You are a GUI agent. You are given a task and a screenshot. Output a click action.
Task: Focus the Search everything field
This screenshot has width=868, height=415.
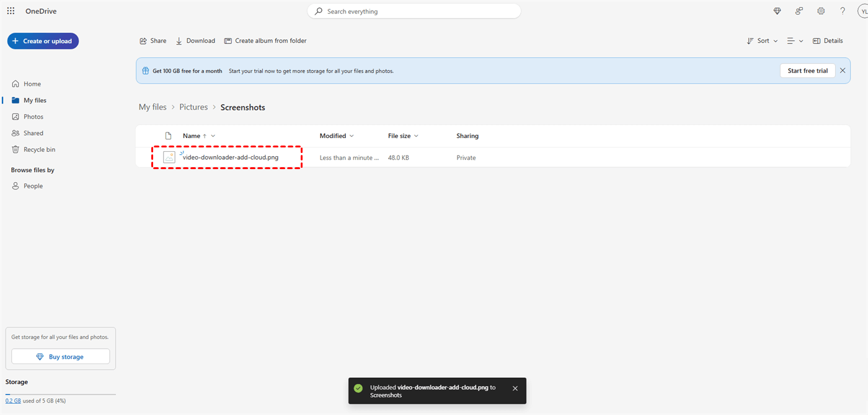tap(414, 11)
